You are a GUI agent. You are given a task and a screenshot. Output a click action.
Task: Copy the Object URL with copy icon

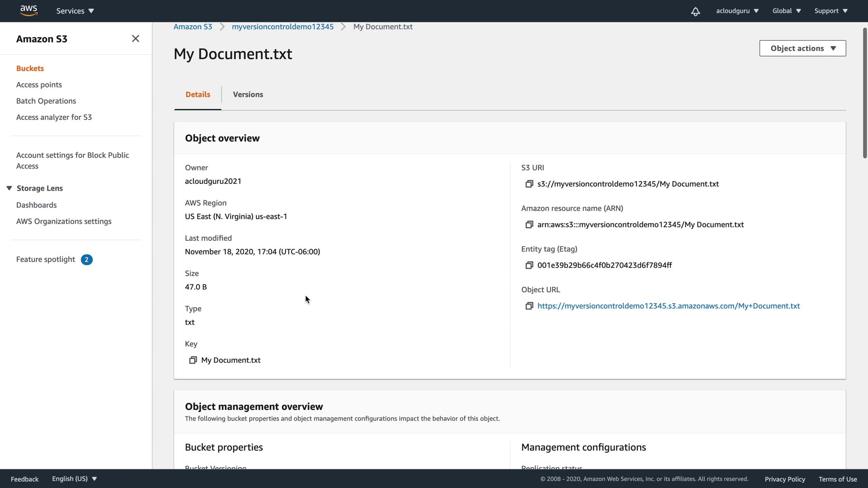click(x=529, y=306)
